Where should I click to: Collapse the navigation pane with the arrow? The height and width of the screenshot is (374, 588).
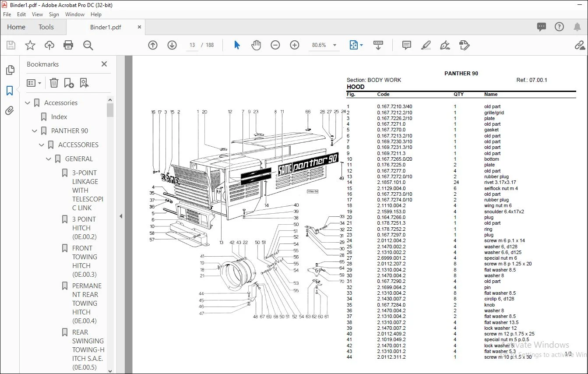pyautogui.click(x=121, y=216)
